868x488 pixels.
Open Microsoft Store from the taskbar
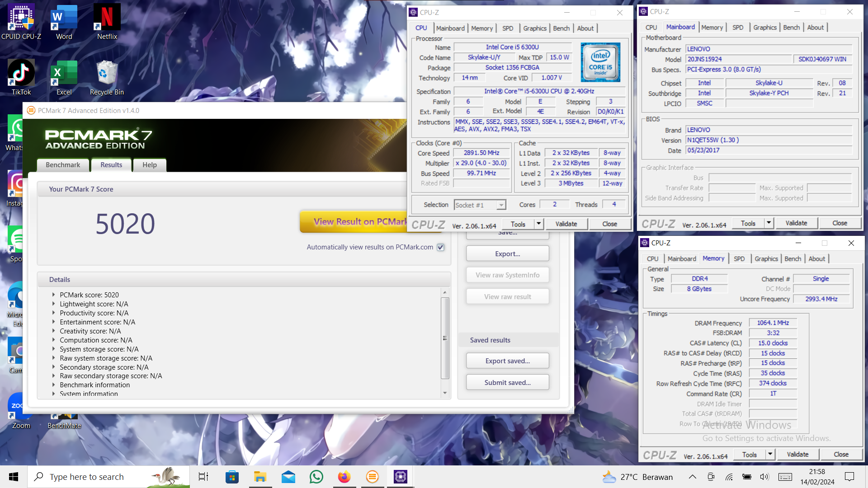tap(232, 477)
